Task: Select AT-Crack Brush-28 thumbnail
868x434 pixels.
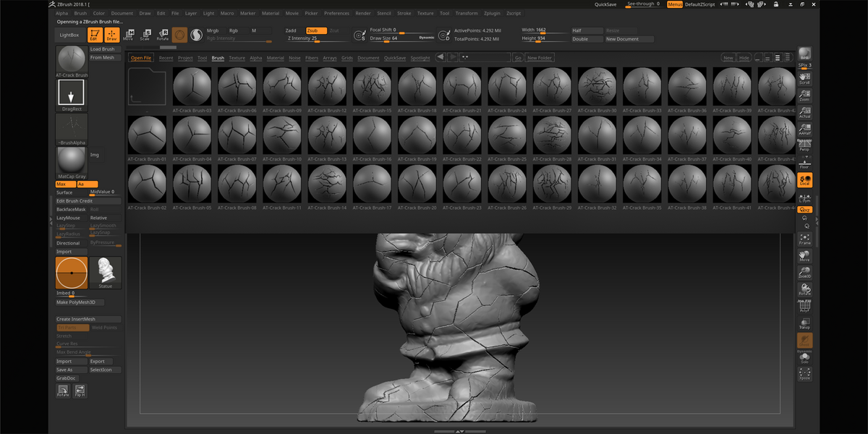Action: point(552,135)
